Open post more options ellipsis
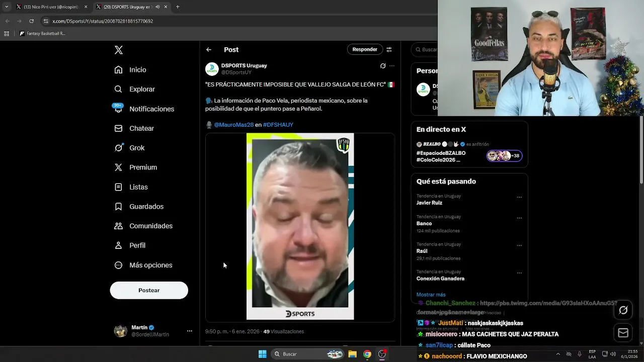Image resolution: width=644 pixels, height=362 pixels. 392,66
